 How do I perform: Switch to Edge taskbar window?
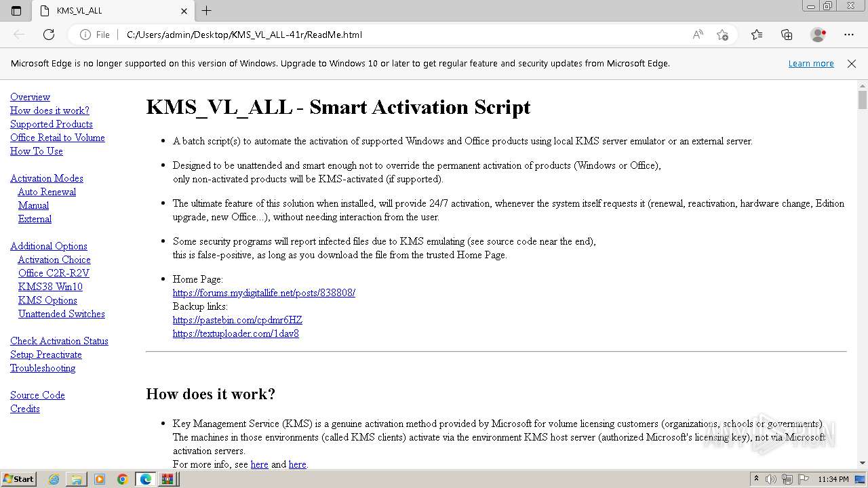[146, 479]
